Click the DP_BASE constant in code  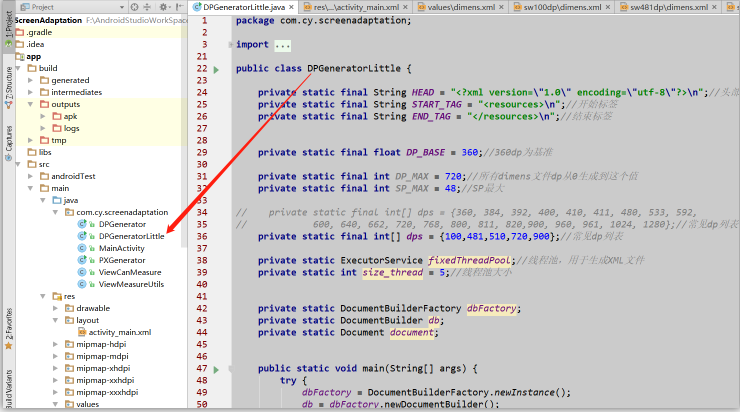coord(425,152)
